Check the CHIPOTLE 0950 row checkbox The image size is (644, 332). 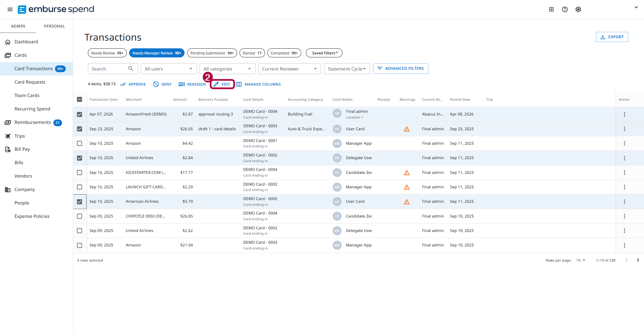(79, 216)
